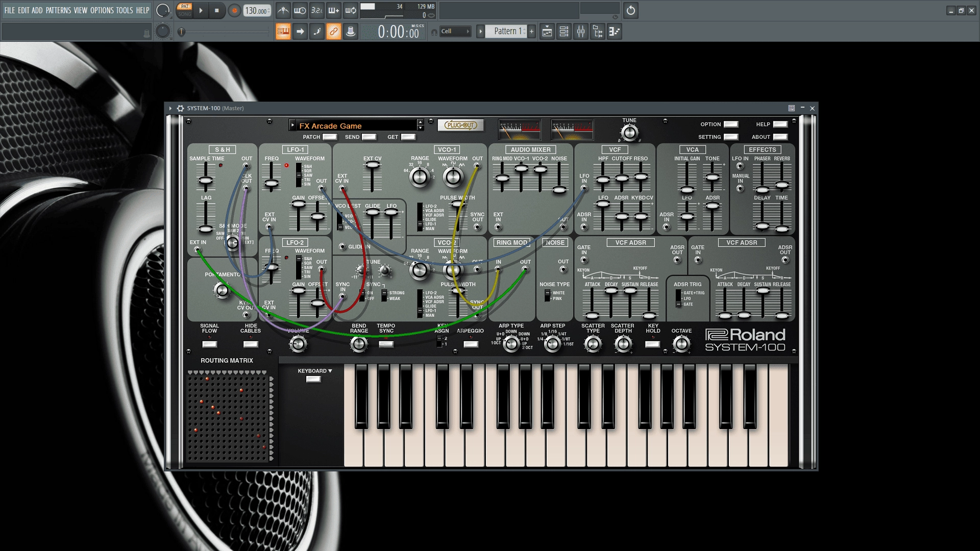Toggle the overdub/blend recording icon
Image resolution: width=980 pixels, height=551 pixels.
point(334,10)
